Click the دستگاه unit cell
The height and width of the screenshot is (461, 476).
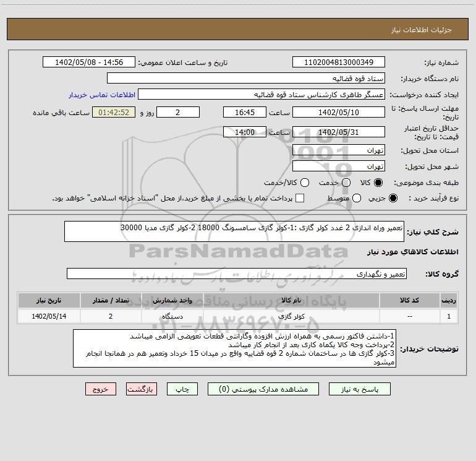click(172, 316)
